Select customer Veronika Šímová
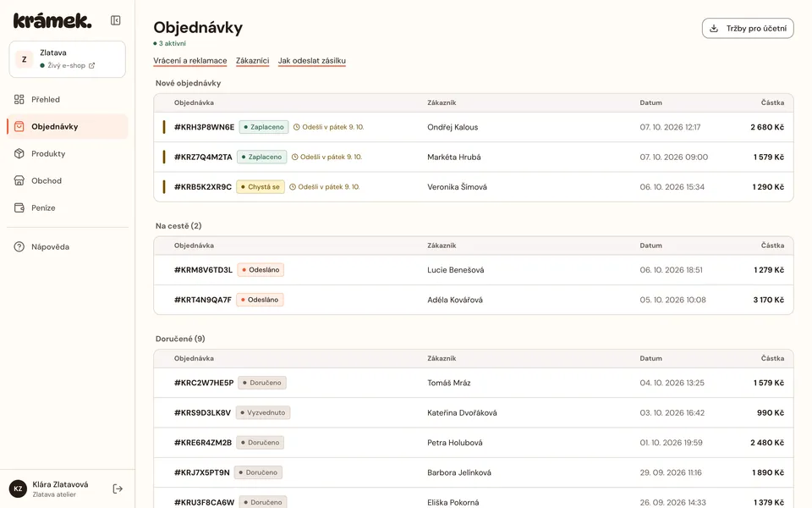 (x=457, y=187)
